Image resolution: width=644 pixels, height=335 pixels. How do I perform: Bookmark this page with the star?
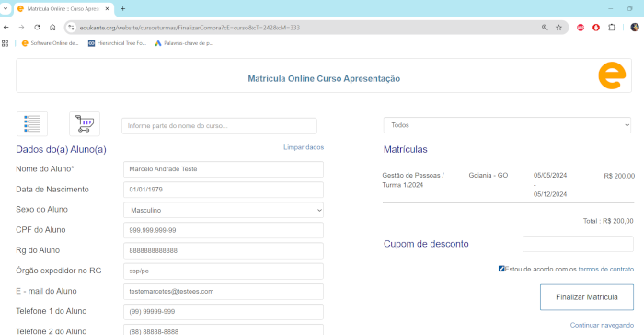558,28
